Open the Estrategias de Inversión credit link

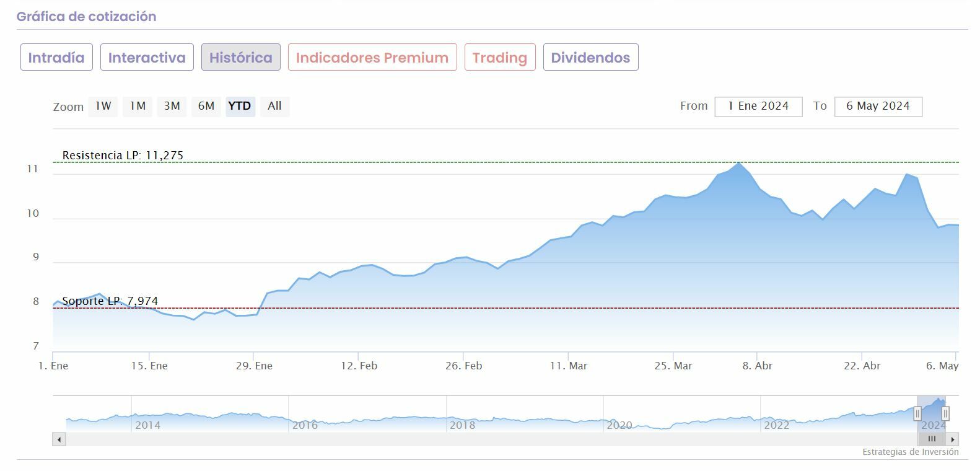click(x=910, y=452)
